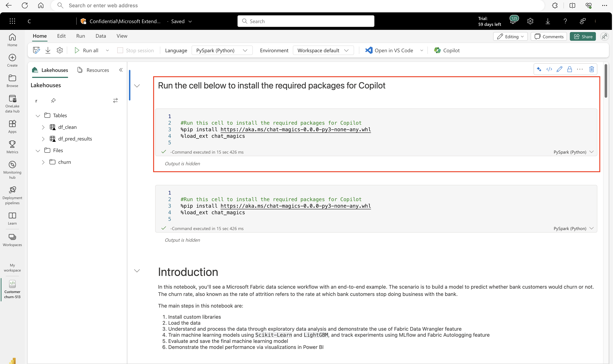This screenshot has width=613, height=364.
Task: Click the Download notebook icon
Action: tap(48, 50)
